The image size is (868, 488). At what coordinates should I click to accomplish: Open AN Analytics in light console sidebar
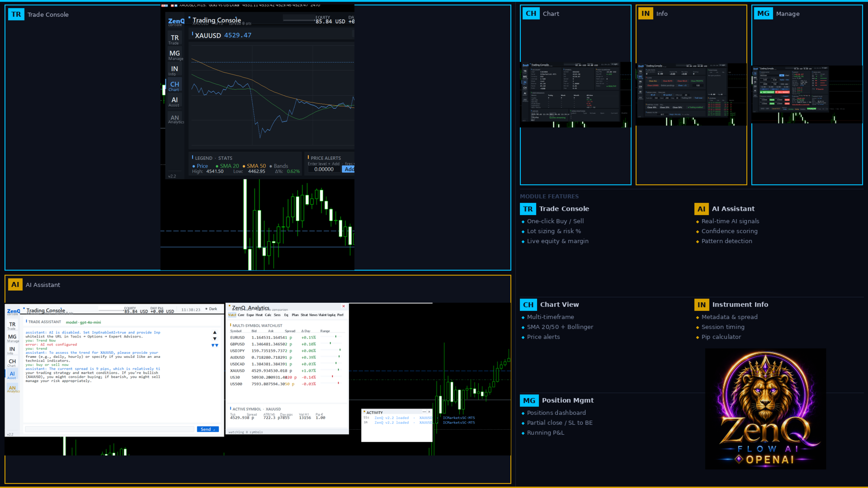[x=13, y=389]
